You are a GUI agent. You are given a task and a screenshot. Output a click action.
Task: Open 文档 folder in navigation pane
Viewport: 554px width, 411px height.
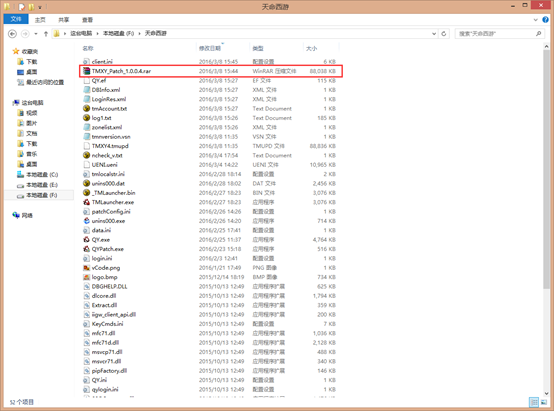pos(31,134)
